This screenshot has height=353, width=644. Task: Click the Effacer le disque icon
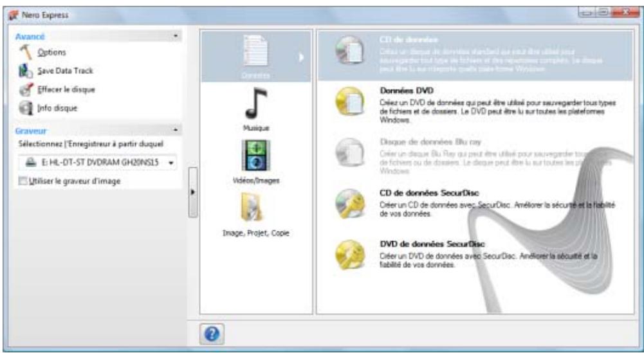pos(26,89)
